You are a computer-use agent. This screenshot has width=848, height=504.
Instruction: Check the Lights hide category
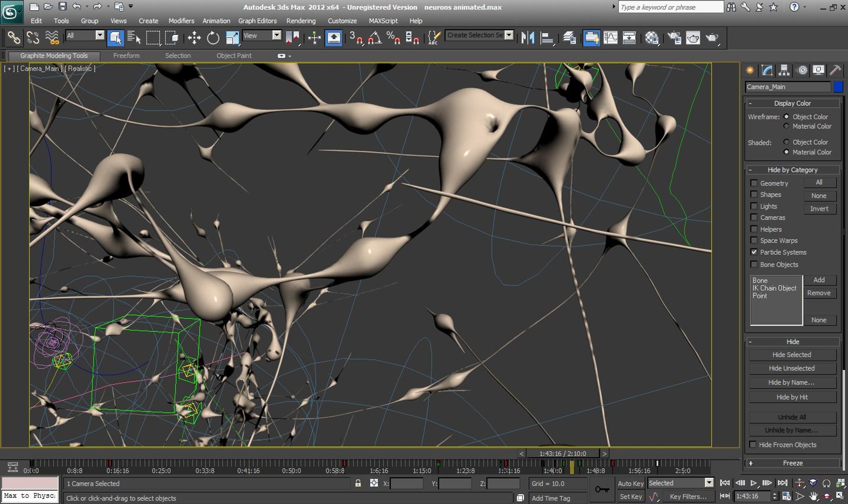(754, 206)
